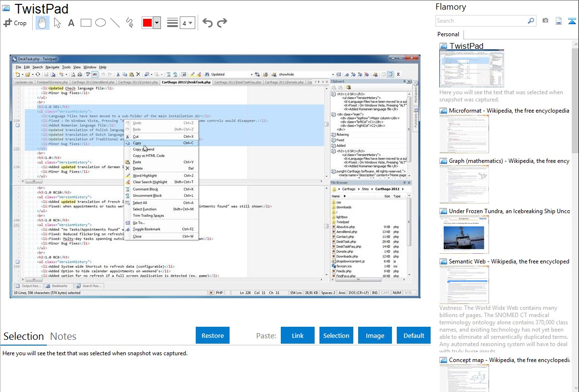Image resolution: width=579 pixels, height=392 pixels.
Task: Redo the last annotation
Action: click(x=222, y=23)
